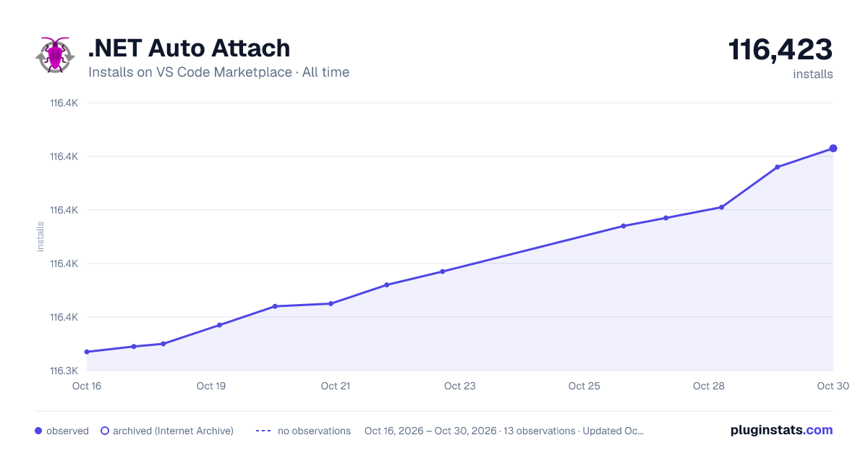Click the Oct 25 axis label
This screenshot has height=456, width=868.
(x=584, y=386)
